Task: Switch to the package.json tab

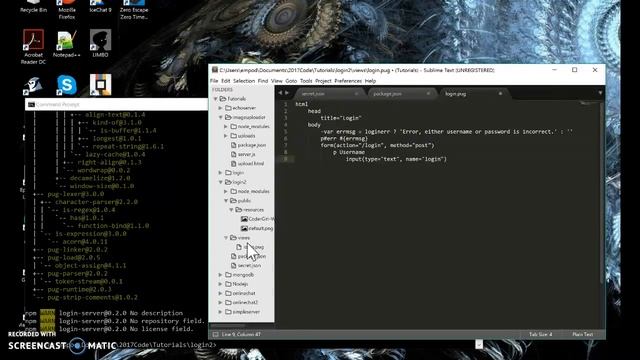Action: [x=400, y=94]
